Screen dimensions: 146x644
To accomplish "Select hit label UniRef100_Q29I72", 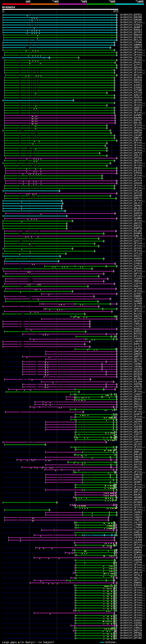I will pyautogui.click(x=131, y=241).
